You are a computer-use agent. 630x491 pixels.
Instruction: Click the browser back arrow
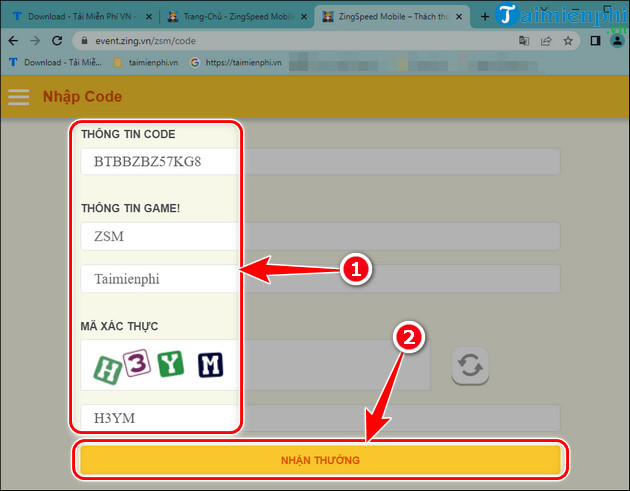13,41
